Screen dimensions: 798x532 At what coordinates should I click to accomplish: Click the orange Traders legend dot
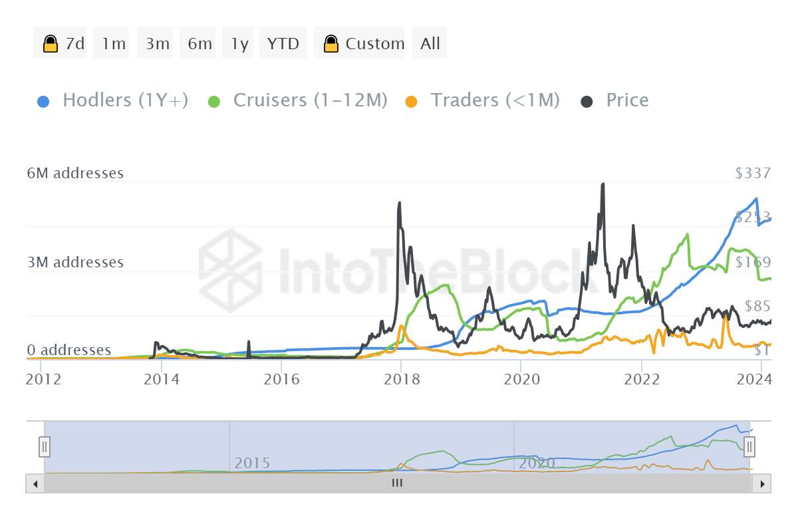click(x=411, y=101)
